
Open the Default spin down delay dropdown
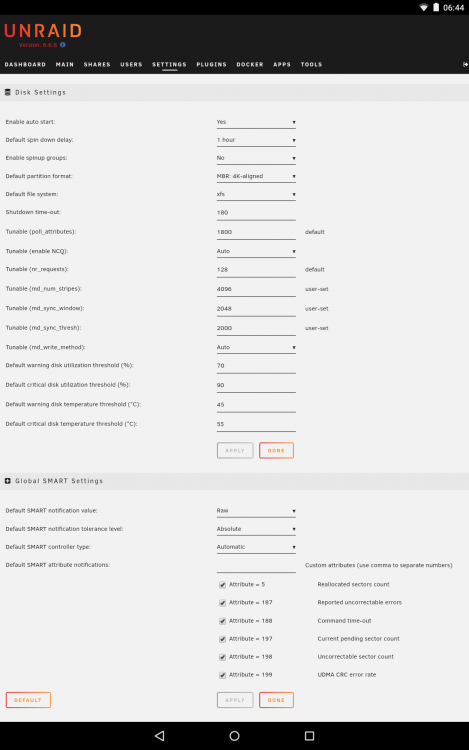[x=256, y=140]
